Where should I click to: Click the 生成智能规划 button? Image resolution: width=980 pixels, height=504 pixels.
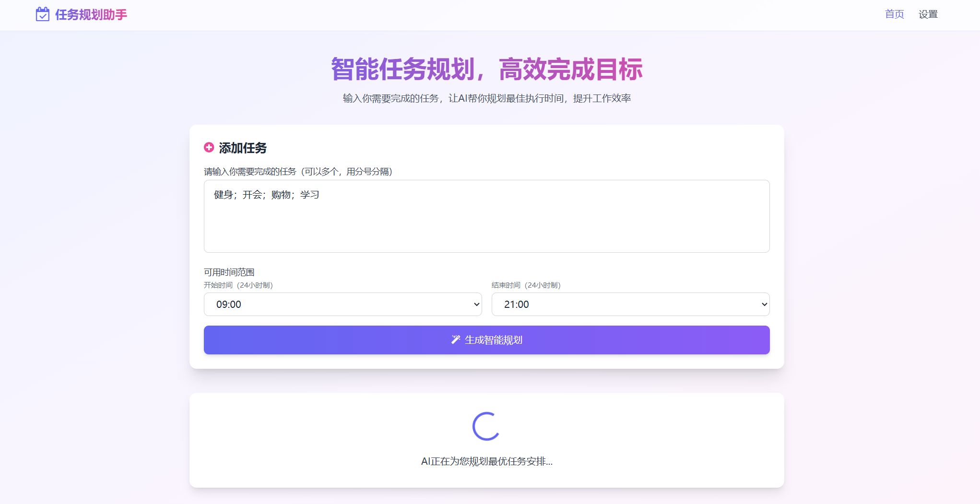[x=486, y=340]
